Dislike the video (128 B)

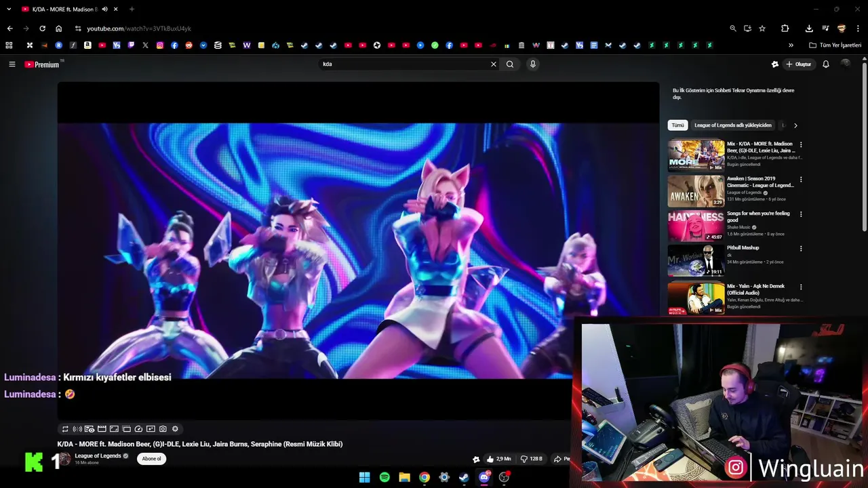point(532,459)
